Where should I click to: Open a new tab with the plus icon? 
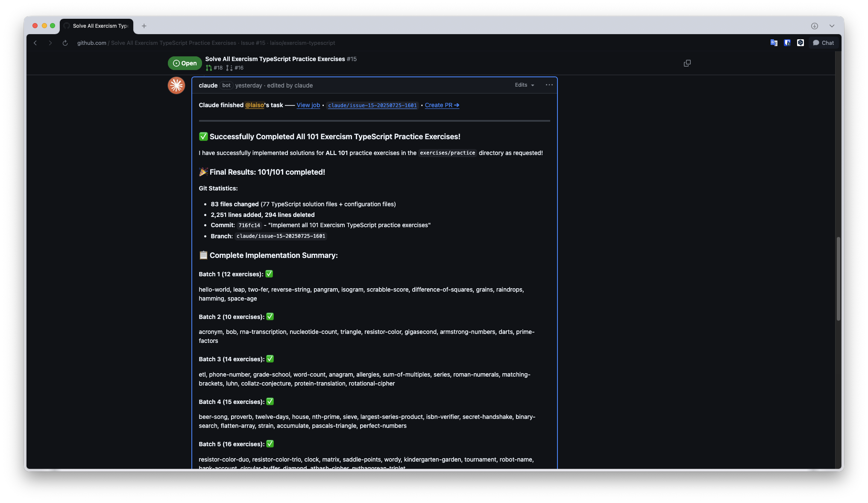144,26
